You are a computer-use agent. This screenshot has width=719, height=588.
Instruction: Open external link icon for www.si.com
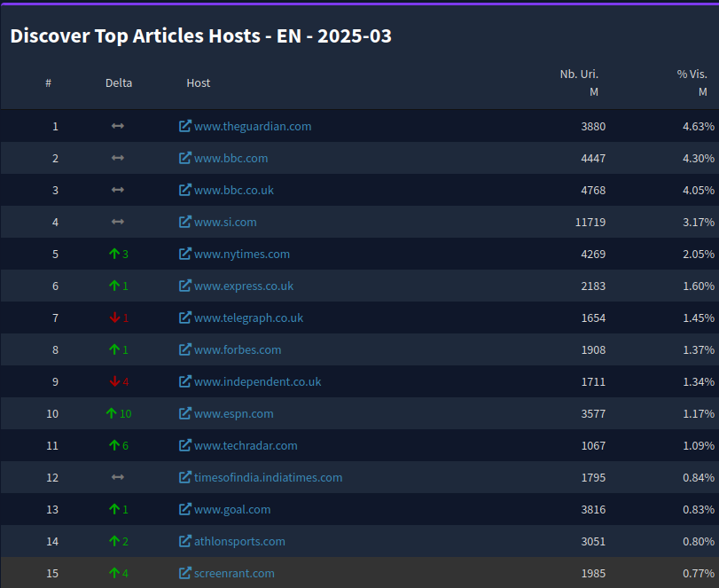(x=184, y=222)
